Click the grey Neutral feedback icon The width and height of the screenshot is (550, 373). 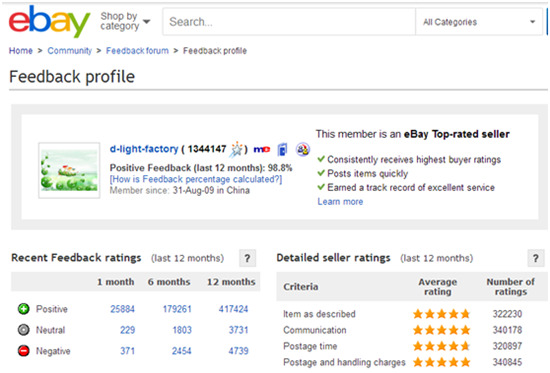pyautogui.click(x=24, y=330)
